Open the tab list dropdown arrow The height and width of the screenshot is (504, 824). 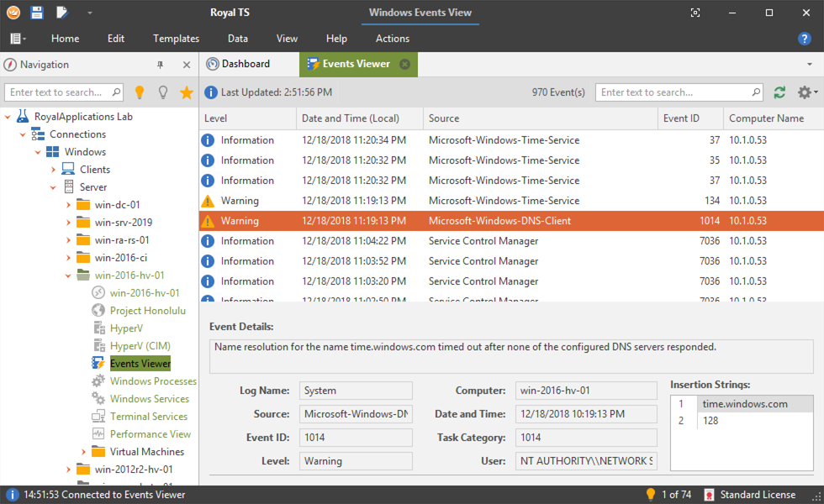809,65
